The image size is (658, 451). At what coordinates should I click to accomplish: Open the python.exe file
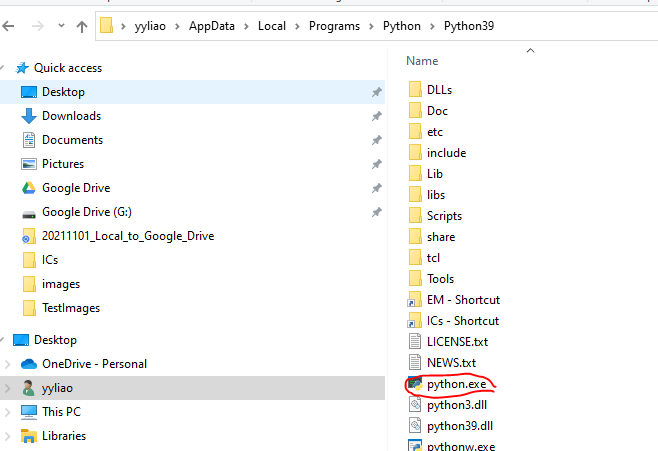(453, 383)
